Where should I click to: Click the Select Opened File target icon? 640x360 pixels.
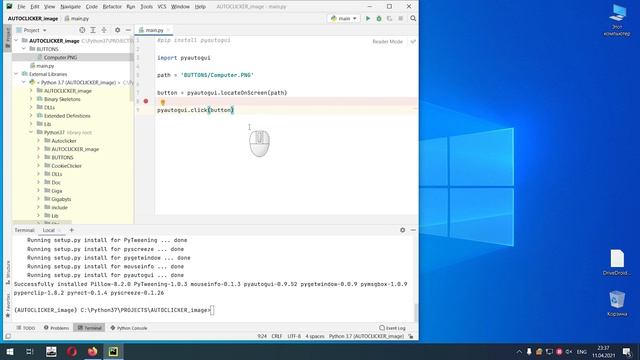click(x=82, y=30)
